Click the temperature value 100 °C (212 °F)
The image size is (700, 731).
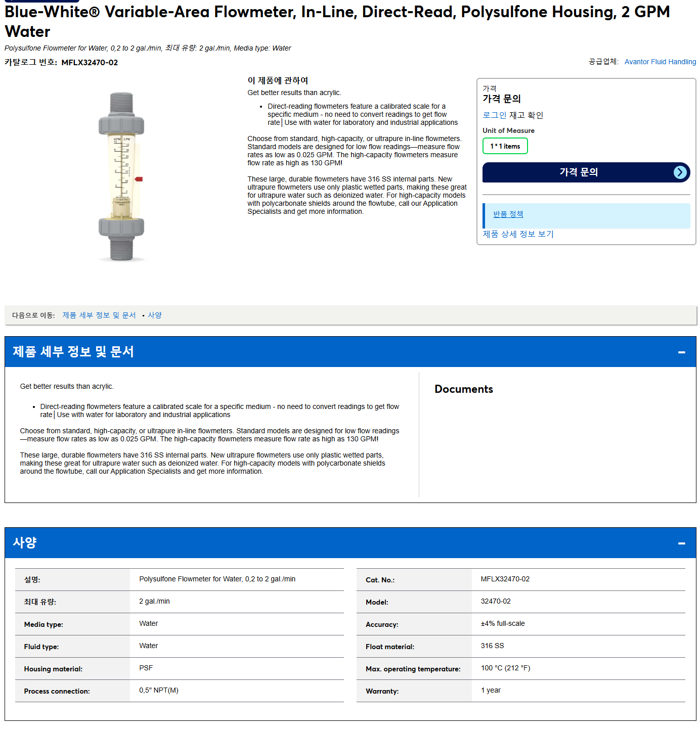point(506,668)
